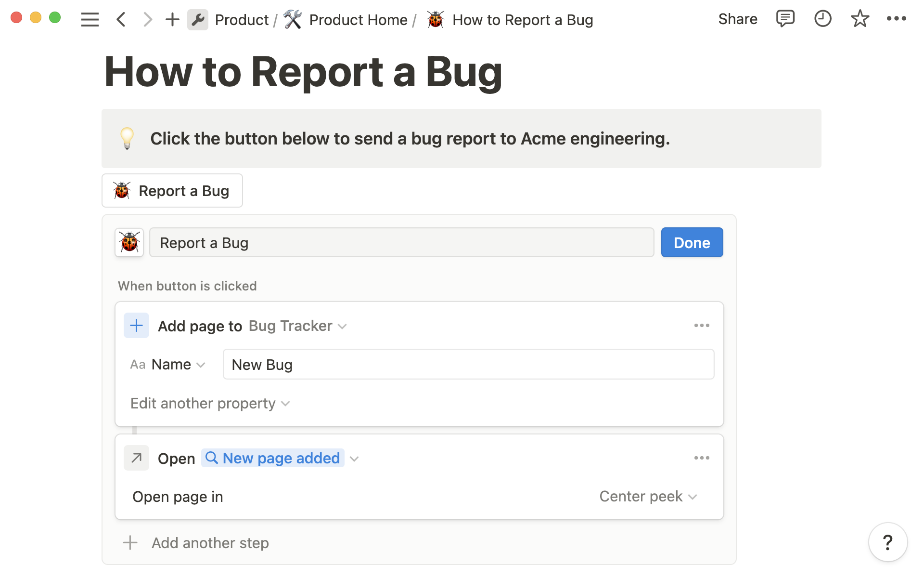924x578 pixels.
Task: Click the three dots next to Add page step
Action: [702, 325]
